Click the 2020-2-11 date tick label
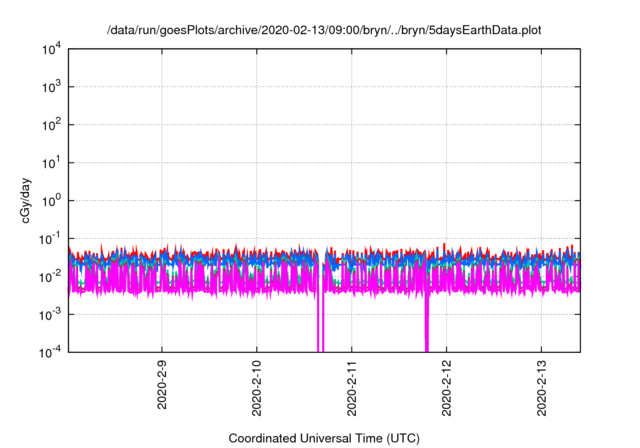640x448 pixels. tap(351, 388)
